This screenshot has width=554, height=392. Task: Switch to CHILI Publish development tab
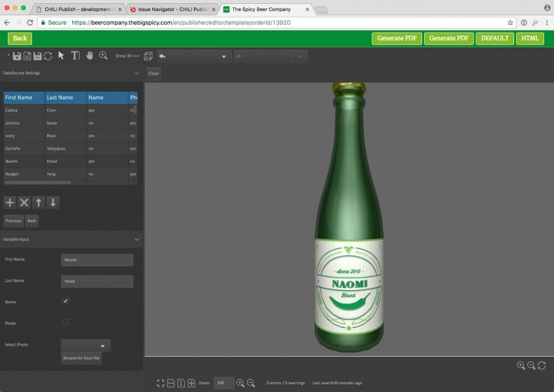click(x=79, y=9)
